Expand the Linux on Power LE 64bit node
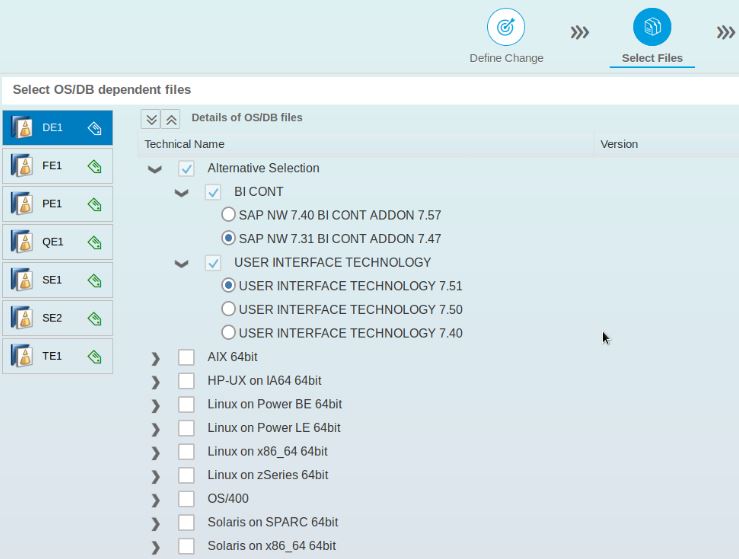 click(156, 429)
